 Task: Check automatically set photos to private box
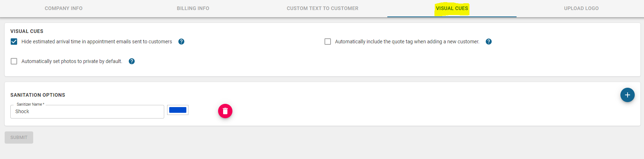14,61
